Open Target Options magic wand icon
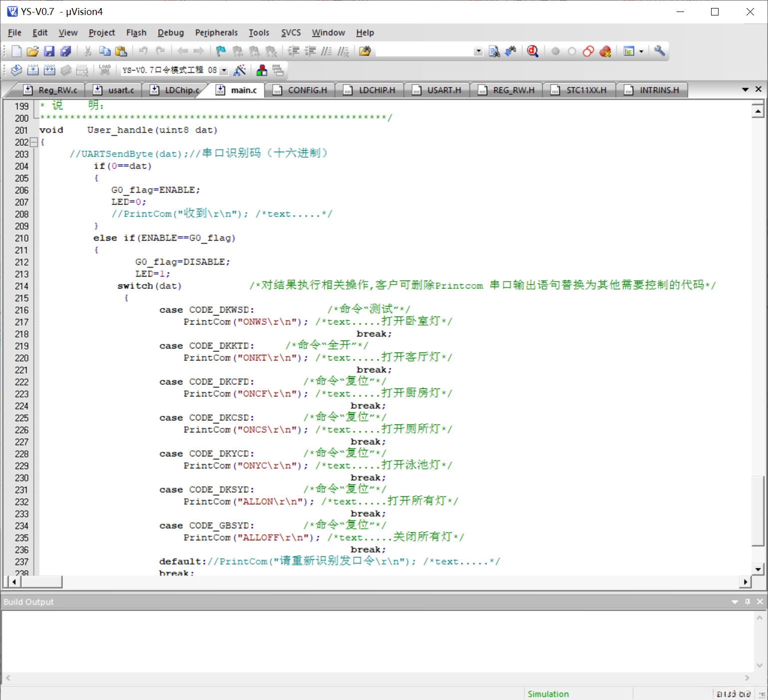The height and width of the screenshot is (700, 768). [240, 70]
